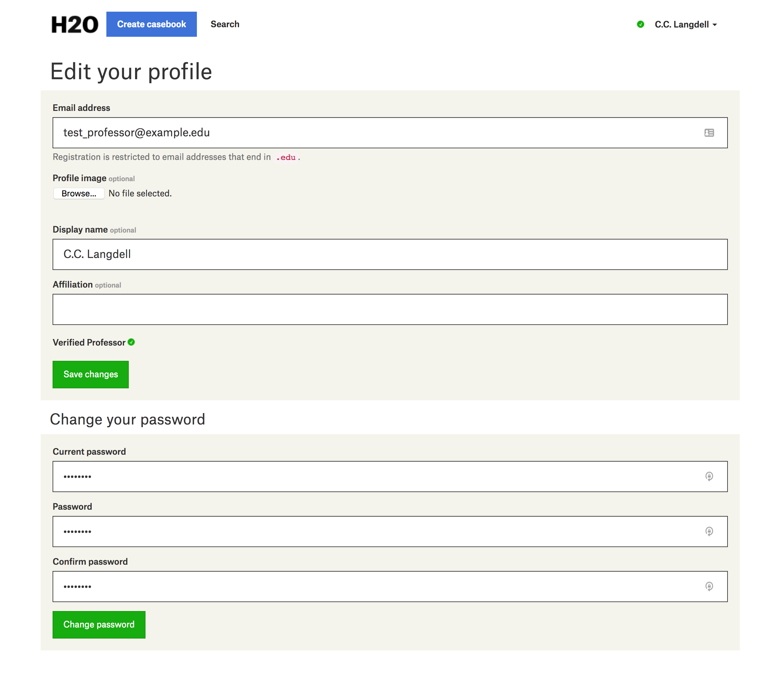Click the Save changes button
Viewport: 784px width, 678px height.
click(x=91, y=374)
